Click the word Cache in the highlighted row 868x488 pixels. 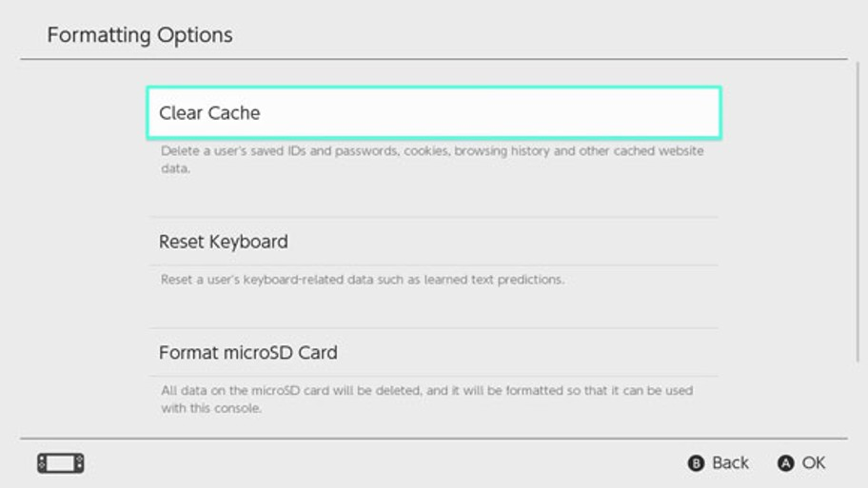pyautogui.click(x=235, y=112)
